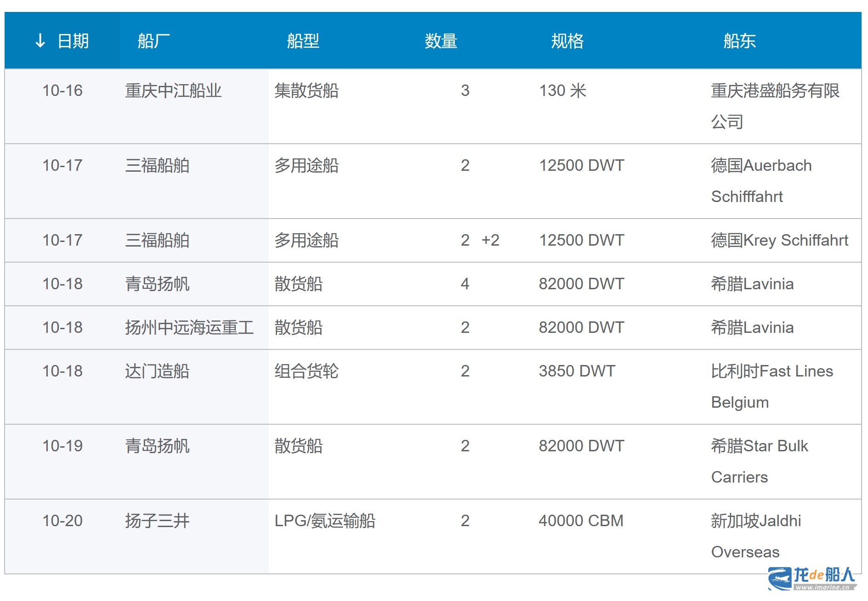Screen dimensions: 868x601
Task: Click the date cell 10-20
Action: [62, 521]
